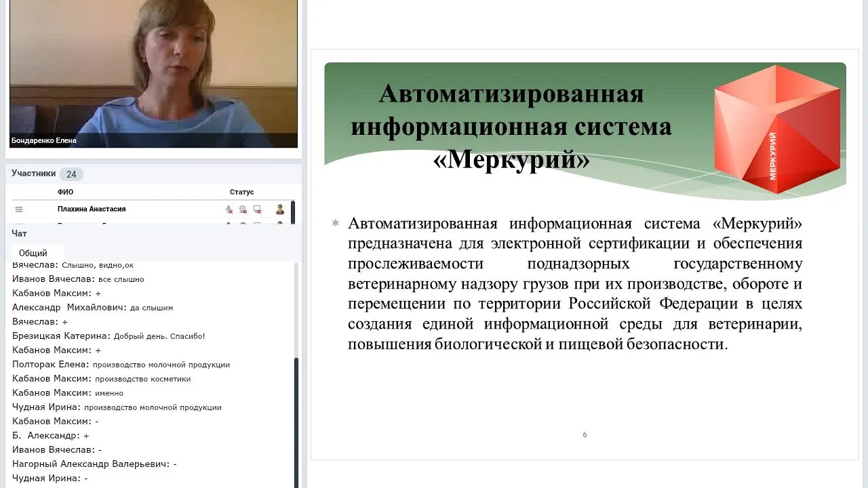This screenshot has height=488, width=868.
Task: Click the Участники panel header
Action: pos(33,174)
